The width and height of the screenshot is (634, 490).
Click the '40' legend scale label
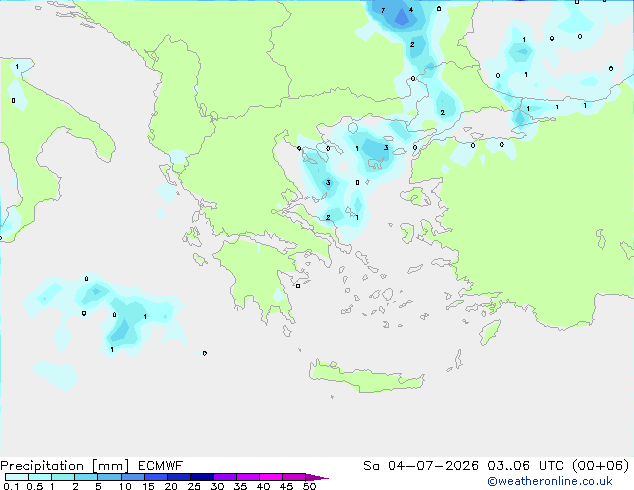tap(263, 486)
